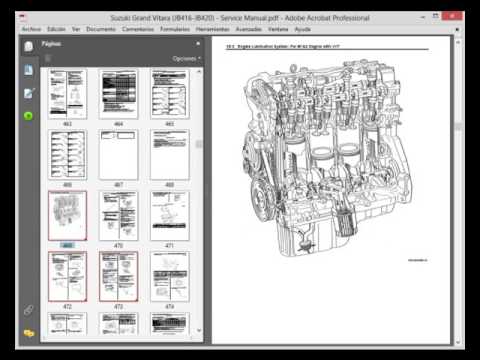Close the document with menu bar x
The height and width of the screenshot is (360, 480).
[x=457, y=29]
